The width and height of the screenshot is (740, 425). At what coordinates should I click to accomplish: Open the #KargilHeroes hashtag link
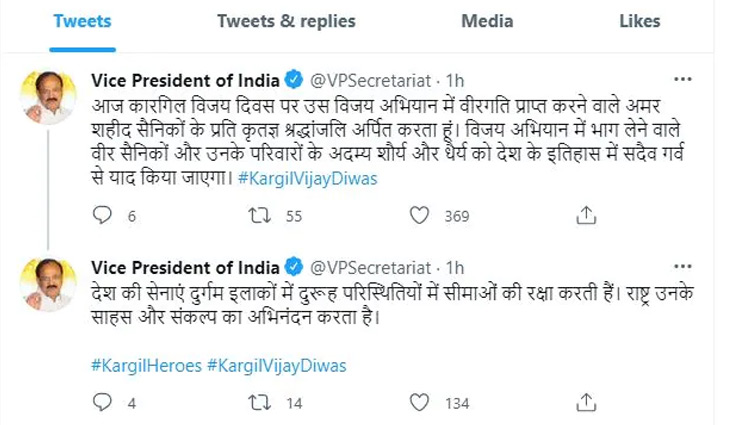tap(144, 365)
